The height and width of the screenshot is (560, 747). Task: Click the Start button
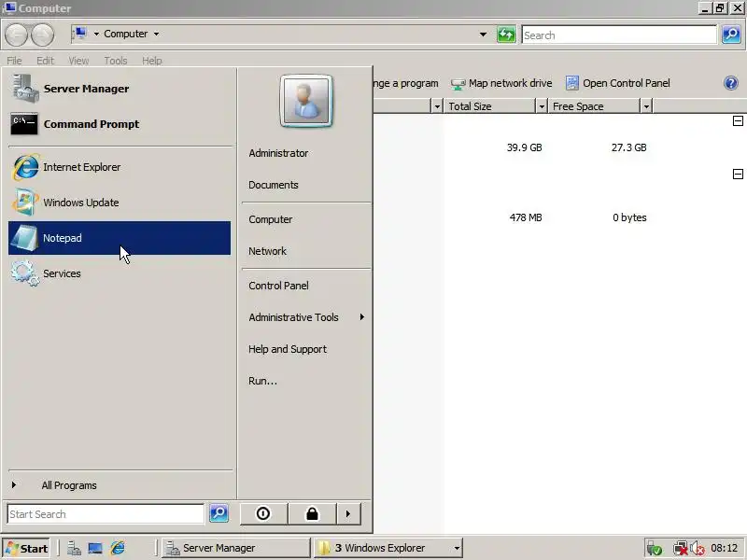(27, 548)
